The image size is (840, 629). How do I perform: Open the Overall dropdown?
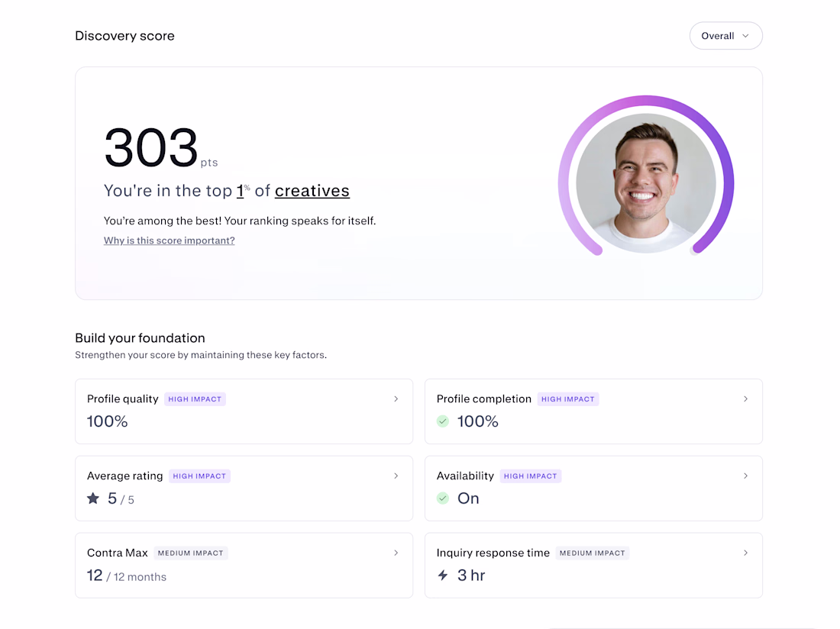pos(725,36)
